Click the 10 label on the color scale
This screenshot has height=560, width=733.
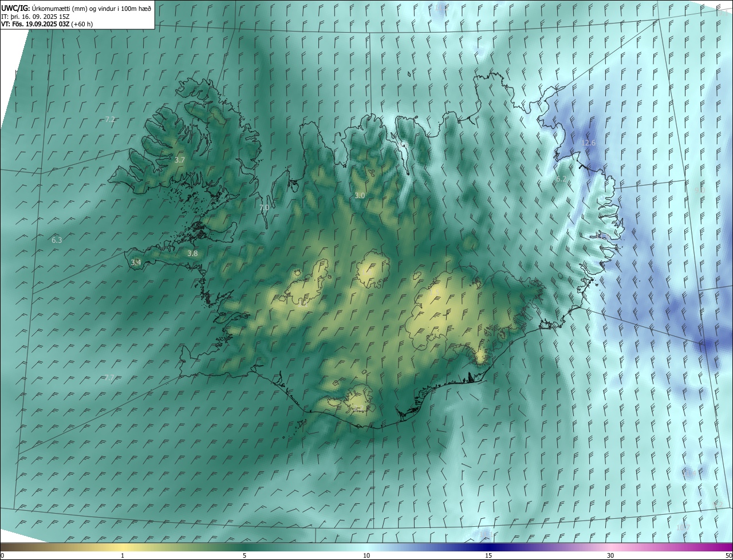[x=366, y=555]
